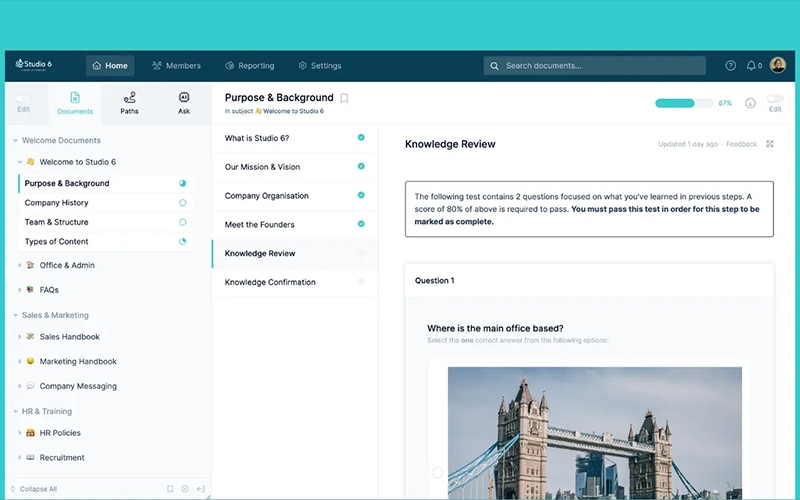
Task: Open the help question mark icon
Action: [730, 66]
